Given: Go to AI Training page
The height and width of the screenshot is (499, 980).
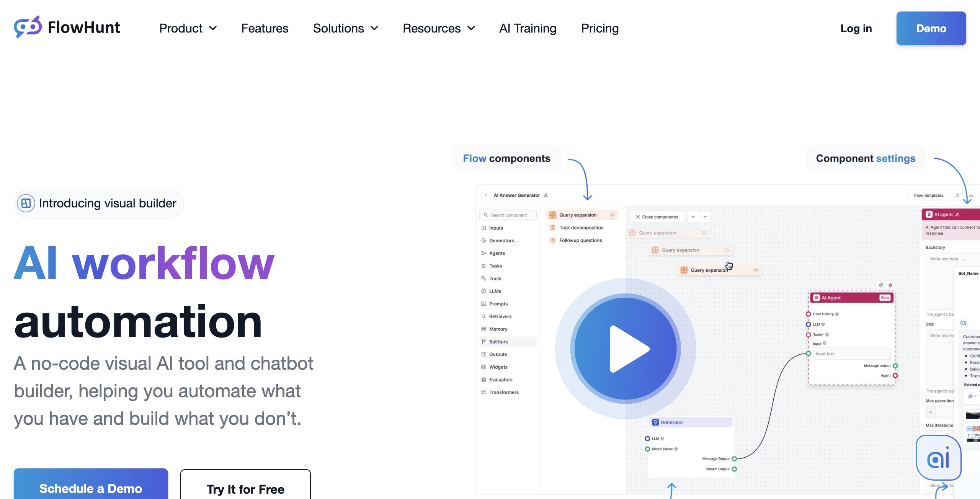Looking at the screenshot, I should click(528, 28).
